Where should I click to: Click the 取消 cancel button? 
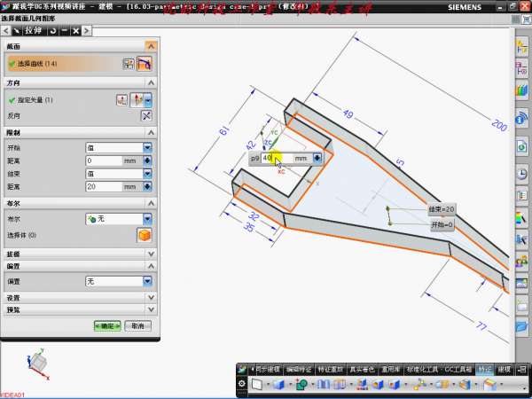tap(137, 326)
